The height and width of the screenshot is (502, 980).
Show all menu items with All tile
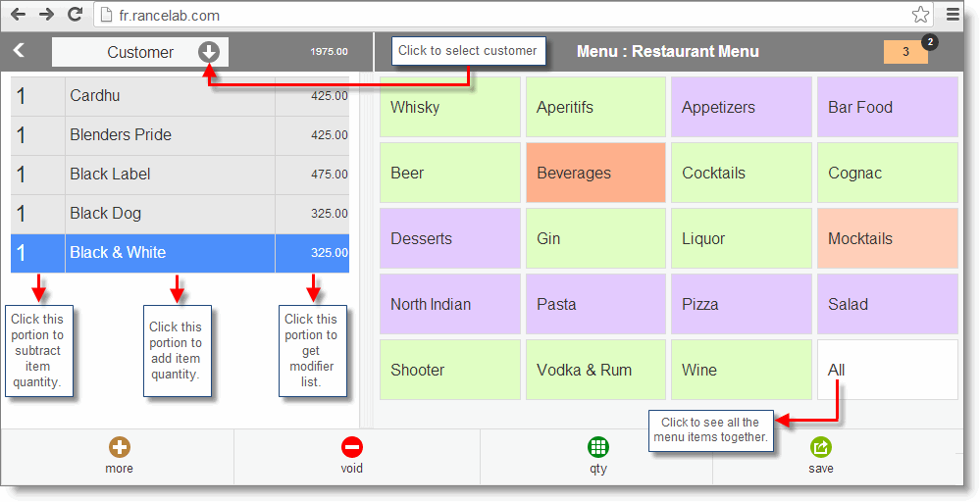888,370
